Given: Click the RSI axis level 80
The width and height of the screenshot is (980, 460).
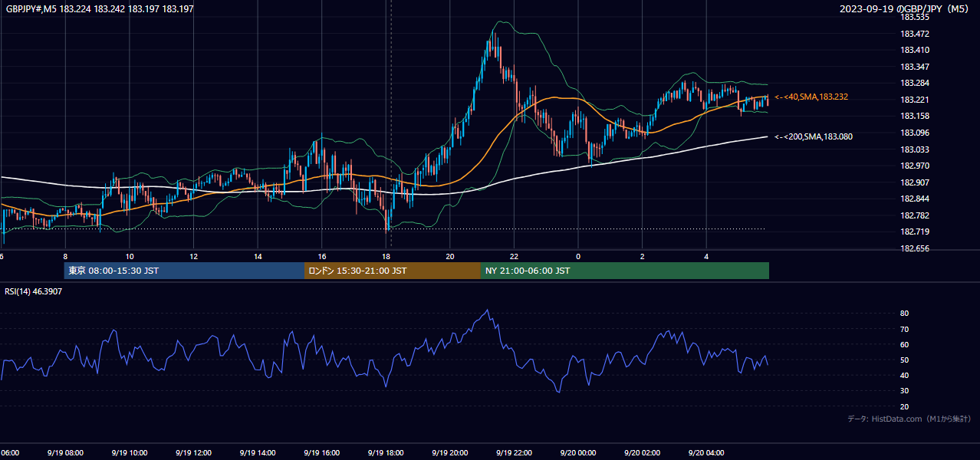Looking at the screenshot, I should [x=905, y=314].
